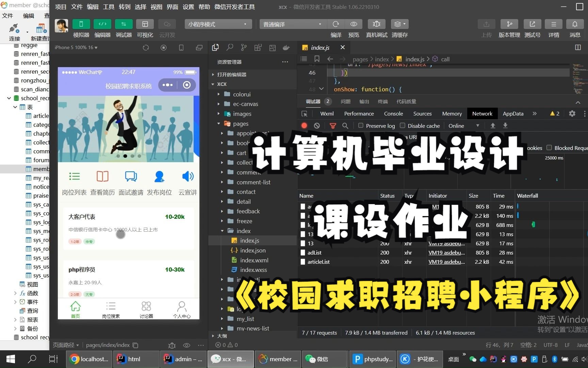Switch to the Console tab
The height and width of the screenshot is (368, 588).
[x=393, y=114]
